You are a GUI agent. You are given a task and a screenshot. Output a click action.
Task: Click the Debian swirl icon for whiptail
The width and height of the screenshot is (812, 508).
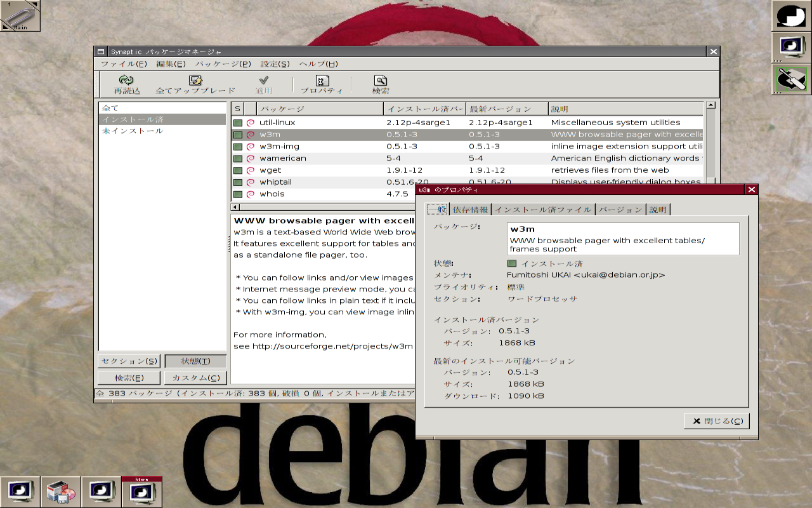click(x=251, y=182)
